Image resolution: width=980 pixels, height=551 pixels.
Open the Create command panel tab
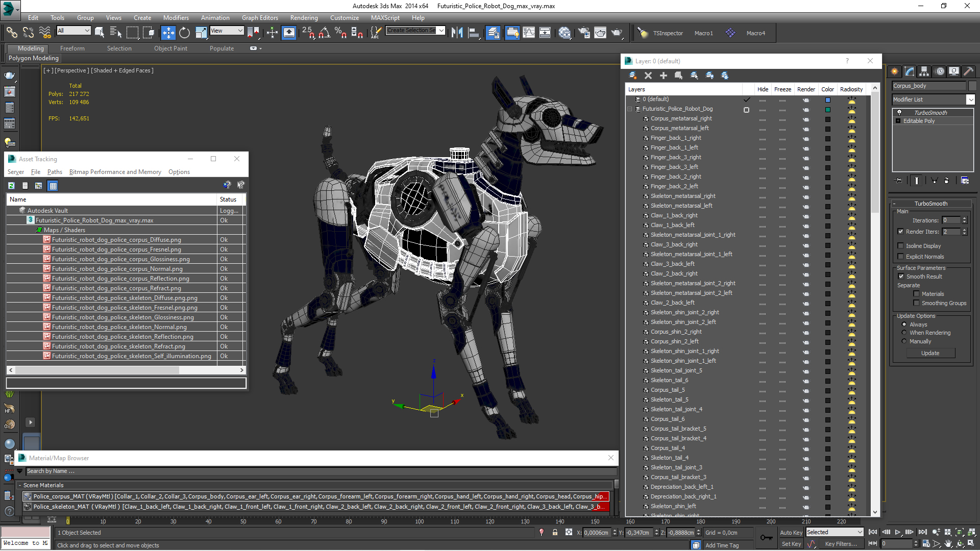pyautogui.click(x=895, y=71)
